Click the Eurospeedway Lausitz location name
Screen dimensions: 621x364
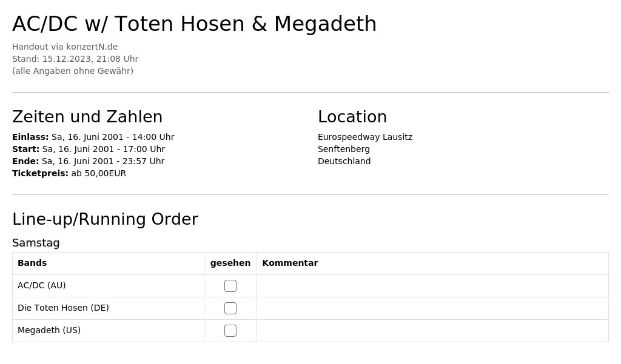364,137
